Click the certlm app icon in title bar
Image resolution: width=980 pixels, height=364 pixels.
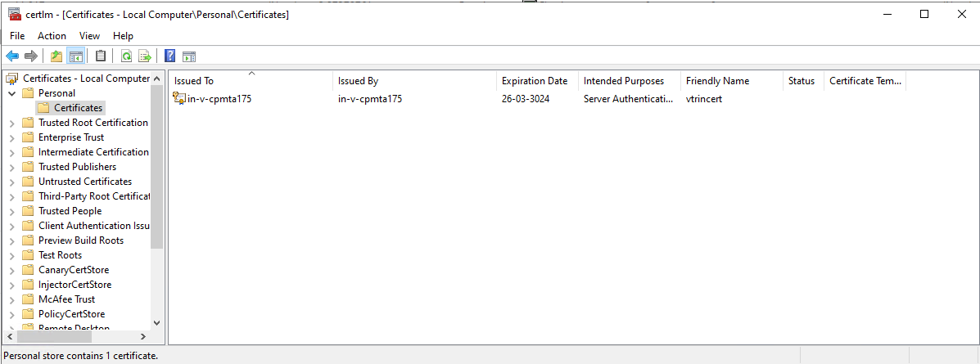click(x=15, y=14)
